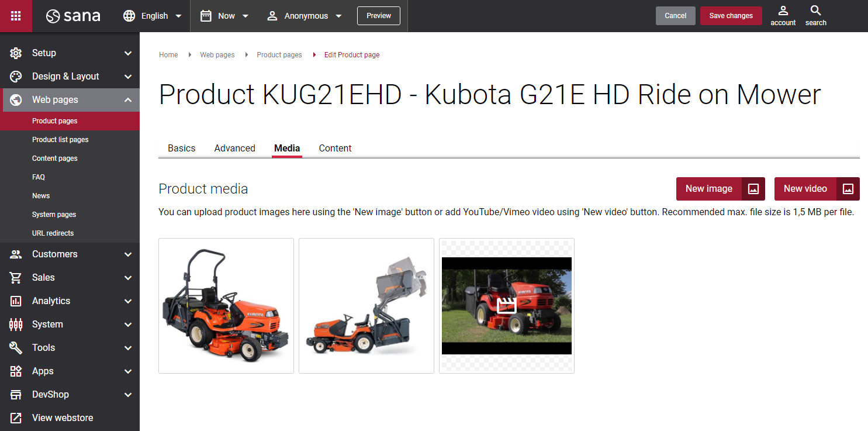Open the account icon
The image size is (868, 431).
coord(783,11)
